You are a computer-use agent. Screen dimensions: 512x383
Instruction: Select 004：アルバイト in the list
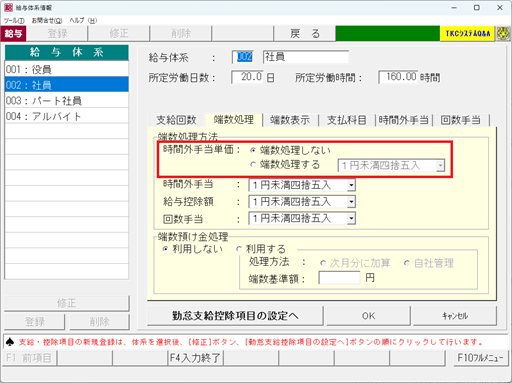point(67,116)
